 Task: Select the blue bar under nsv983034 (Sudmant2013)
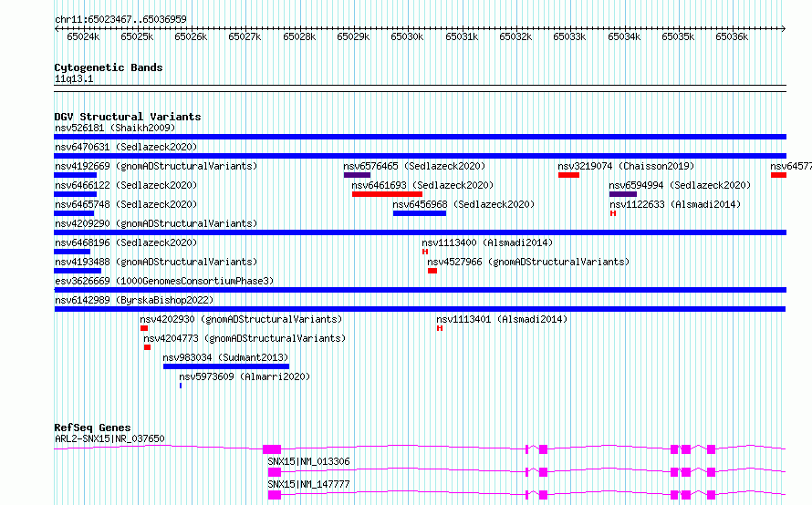point(226,366)
